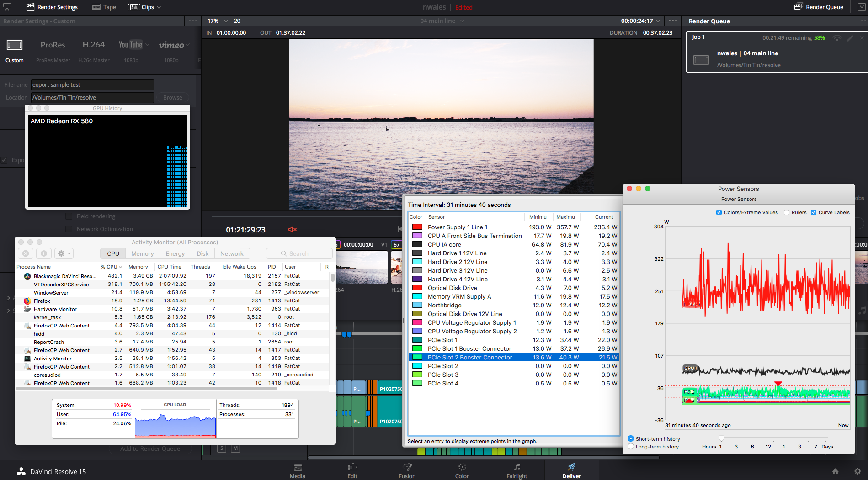The width and height of the screenshot is (868, 480).
Task: Choose the Vimeo render preset
Action: coord(171,45)
